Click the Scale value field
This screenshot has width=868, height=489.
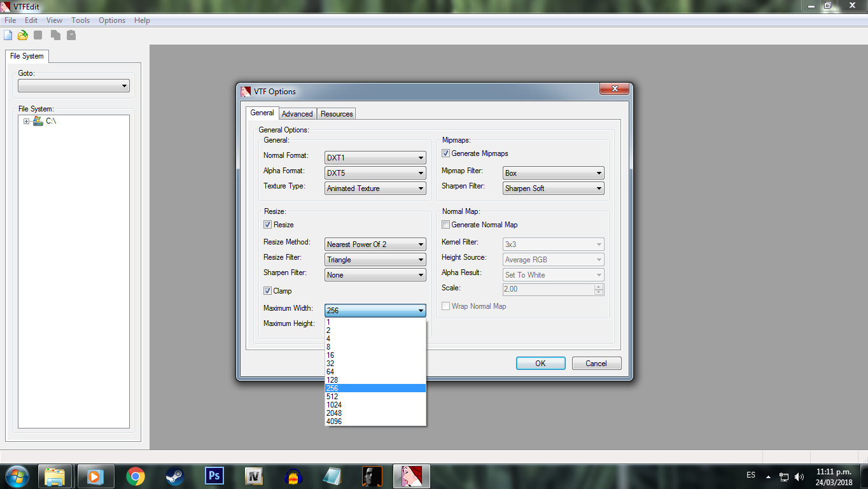click(549, 289)
